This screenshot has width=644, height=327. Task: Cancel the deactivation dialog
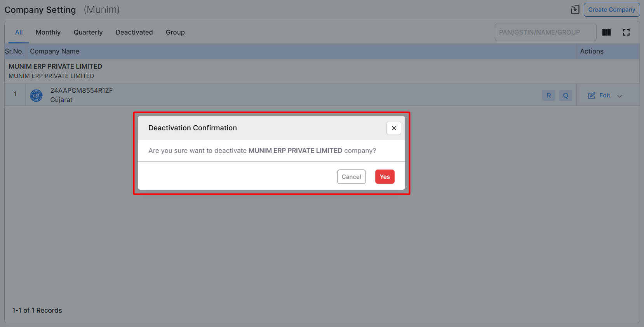click(351, 177)
